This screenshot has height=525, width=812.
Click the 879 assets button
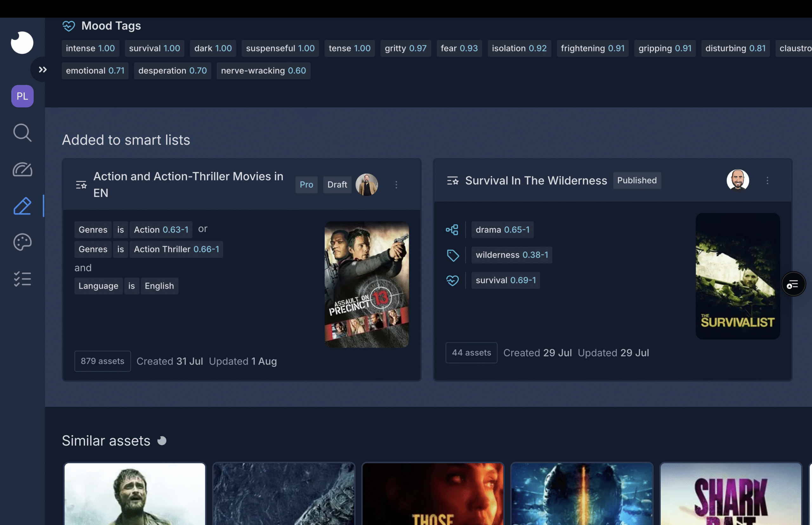tap(102, 361)
